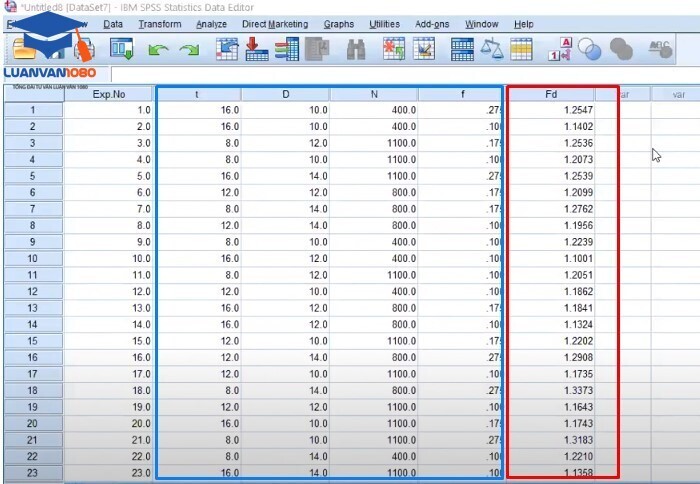This screenshot has width=700, height=484.
Task: Click the cell editor bar above the grid
Action: pyautogui.click(x=405, y=74)
